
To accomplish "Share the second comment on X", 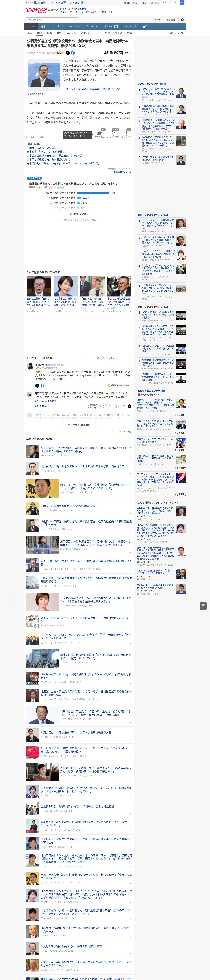I will (x=129, y=406).
